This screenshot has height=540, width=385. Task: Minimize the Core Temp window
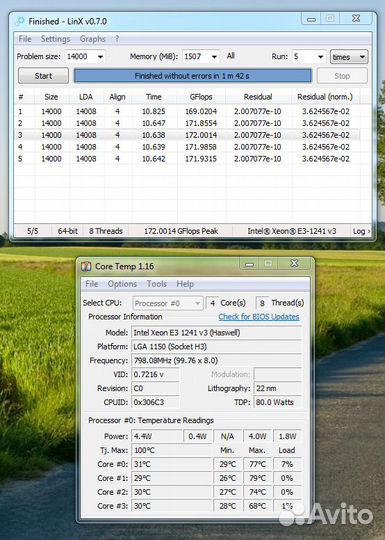tap(250, 264)
